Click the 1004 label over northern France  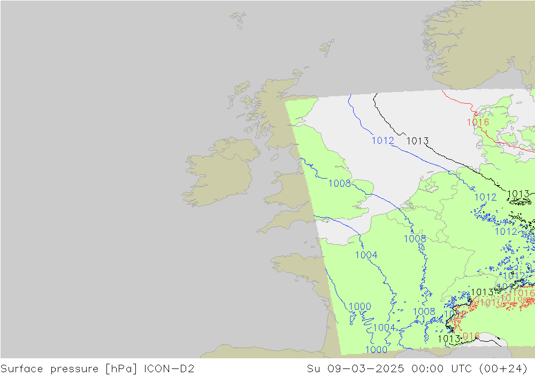tap(366, 255)
